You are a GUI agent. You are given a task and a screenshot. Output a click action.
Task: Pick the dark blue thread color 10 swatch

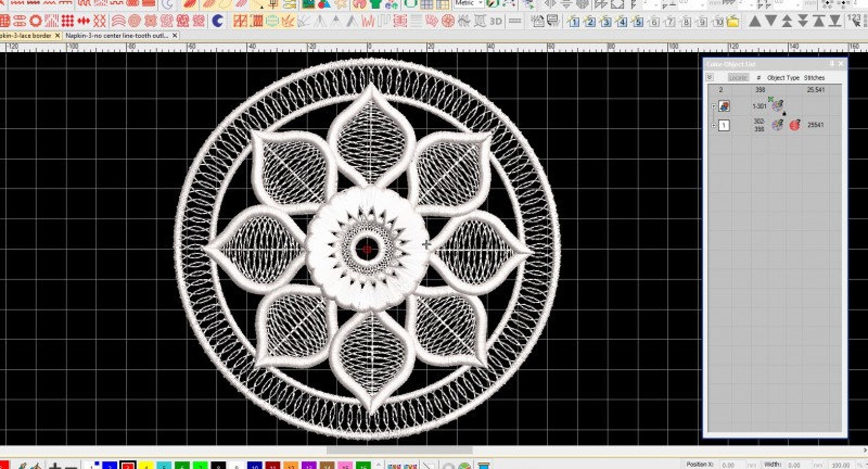coord(254,466)
